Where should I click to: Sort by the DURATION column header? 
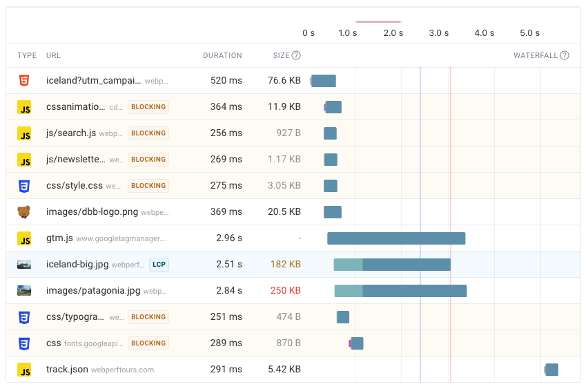[x=222, y=55]
